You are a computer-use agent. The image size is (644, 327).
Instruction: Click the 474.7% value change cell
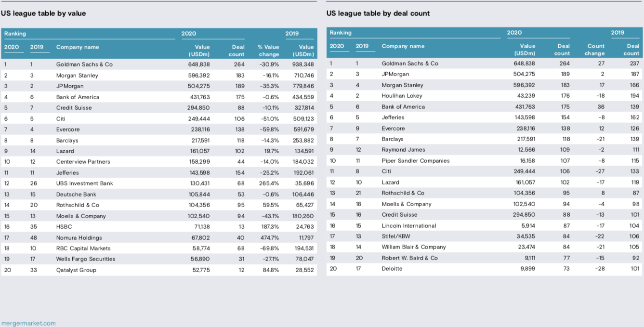point(269,237)
